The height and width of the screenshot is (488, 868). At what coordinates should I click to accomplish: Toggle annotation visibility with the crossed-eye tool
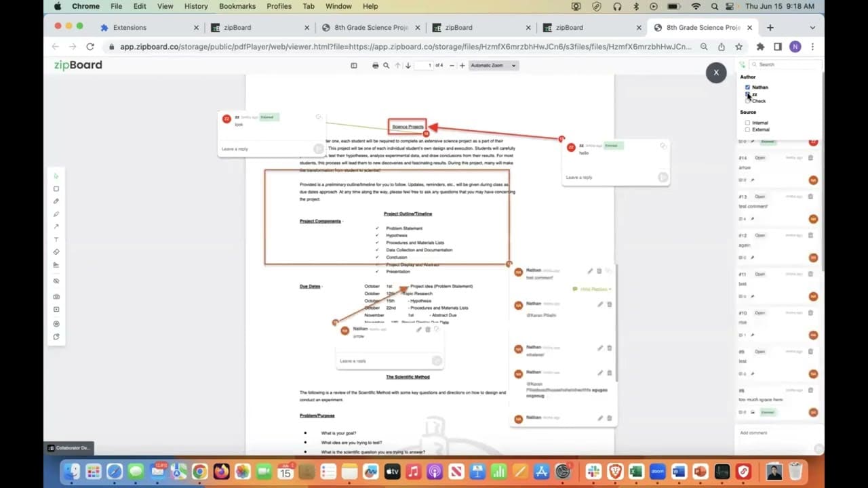56,281
